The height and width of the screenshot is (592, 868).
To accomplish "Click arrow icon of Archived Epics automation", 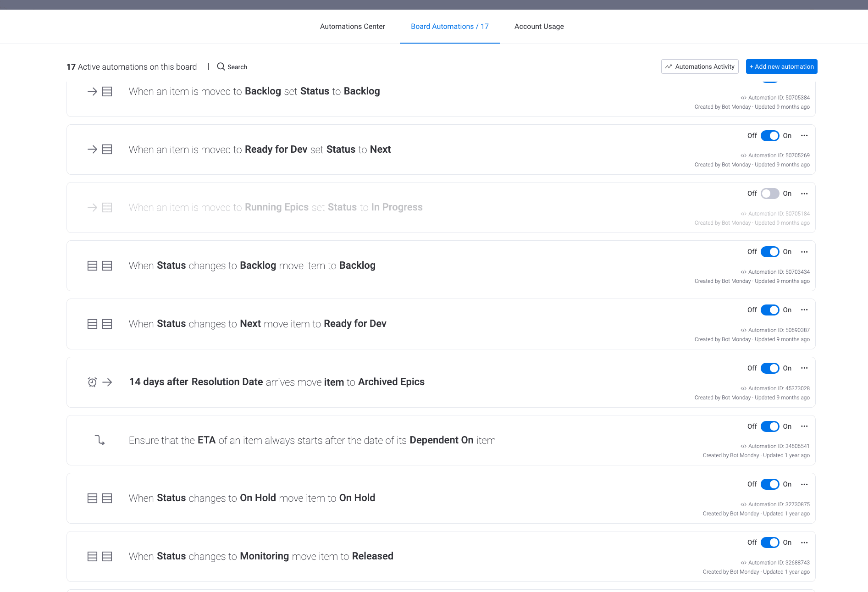I will (107, 382).
